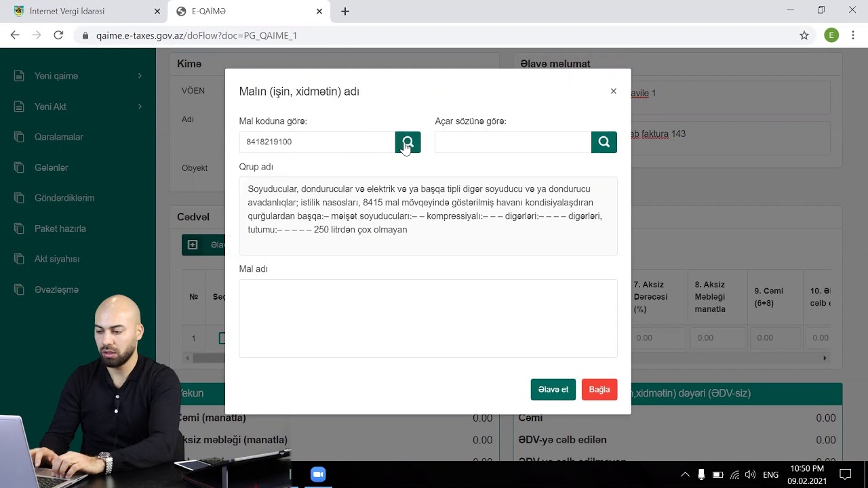
Task: Click the Paket hazırla copy icon
Action: [x=19, y=228]
